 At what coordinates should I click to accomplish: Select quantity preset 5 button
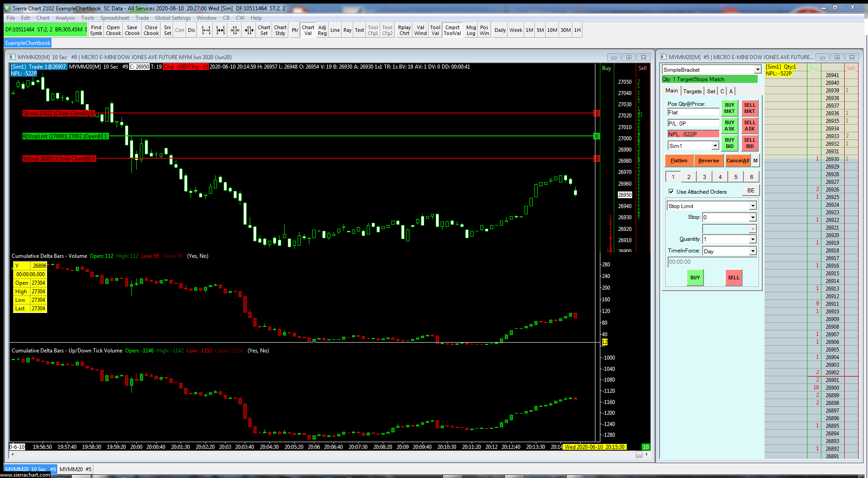[736, 177]
